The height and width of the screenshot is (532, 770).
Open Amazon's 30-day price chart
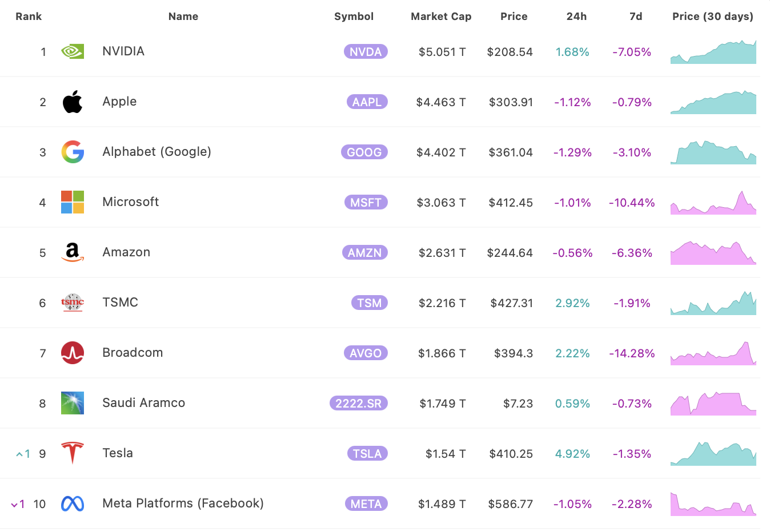tap(713, 253)
